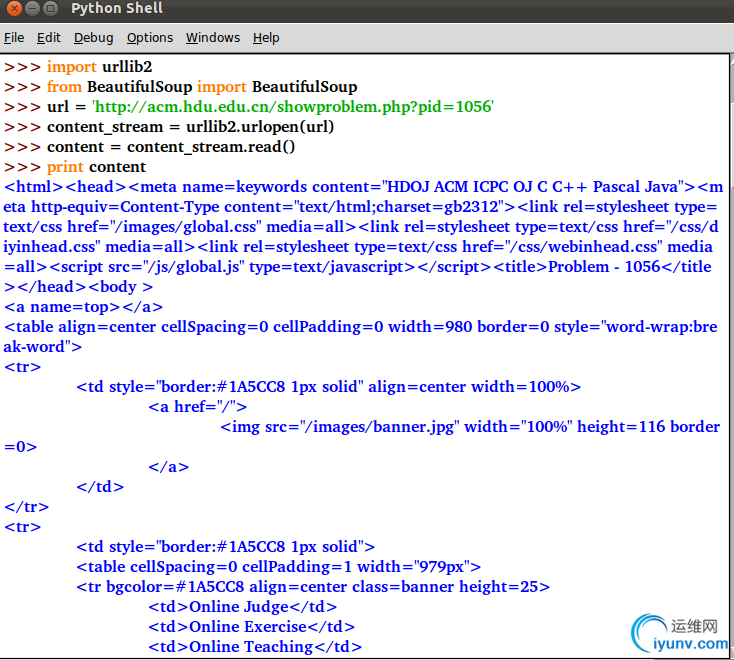Maximize the Python Shell window
The width and height of the screenshot is (734, 660).
(50, 8)
